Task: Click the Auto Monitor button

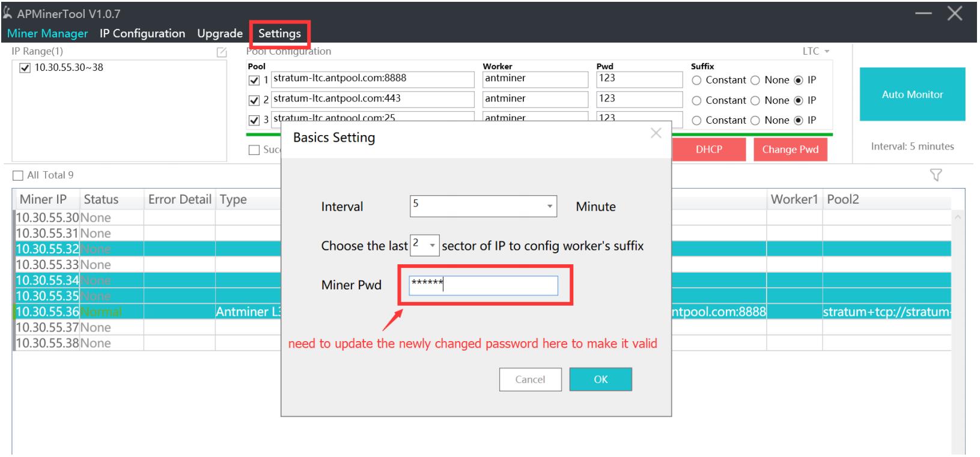Action: pos(912,94)
